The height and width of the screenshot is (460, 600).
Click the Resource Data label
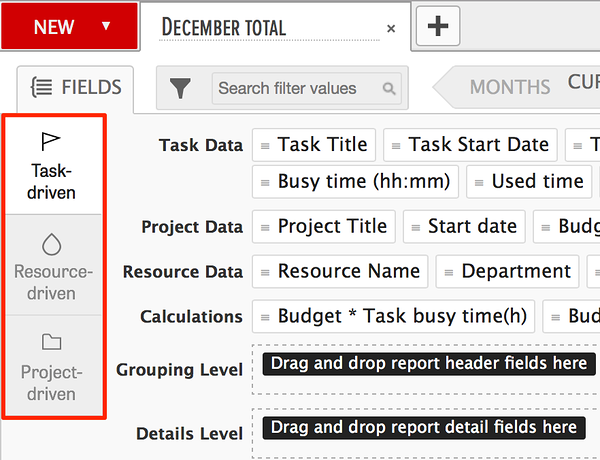point(183,272)
